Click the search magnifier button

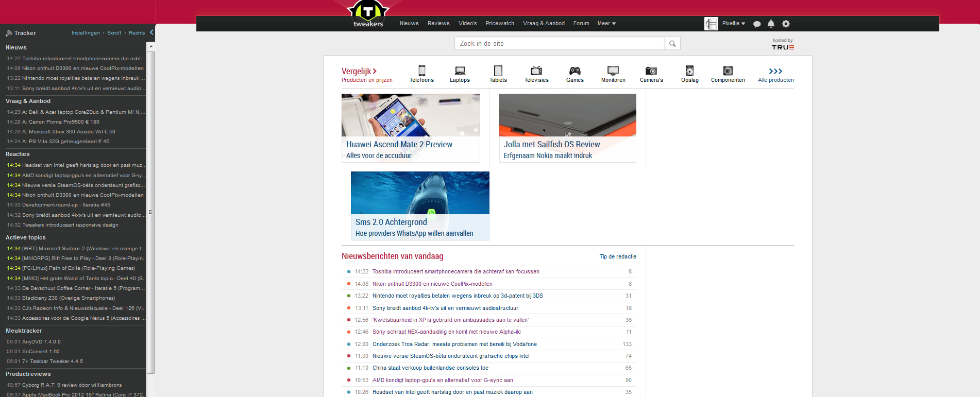tap(672, 43)
